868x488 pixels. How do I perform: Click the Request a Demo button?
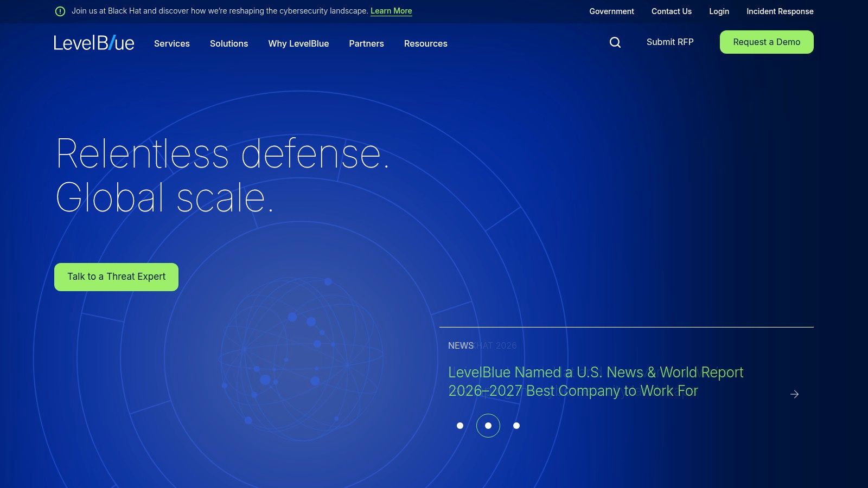point(767,42)
